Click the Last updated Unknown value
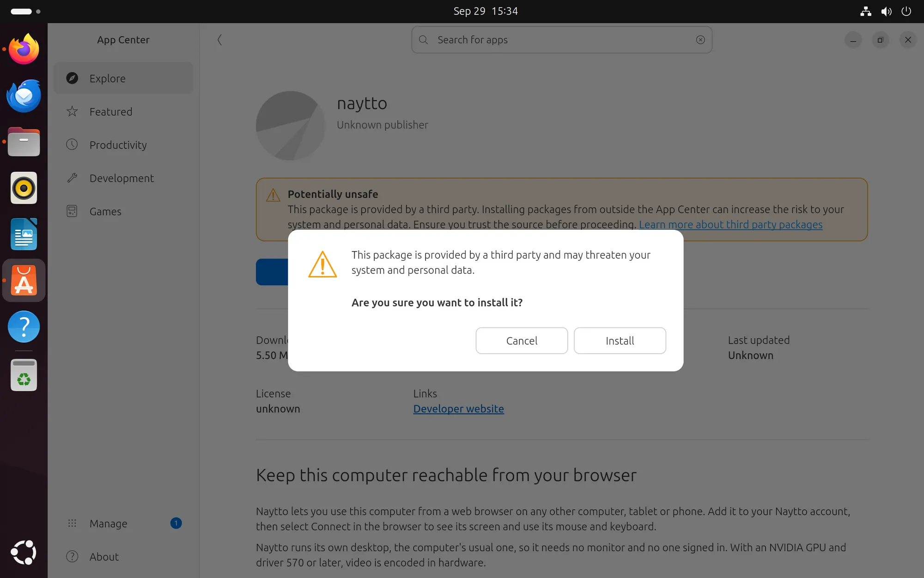Viewport: 924px width, 578px height. tap(751, 356)
